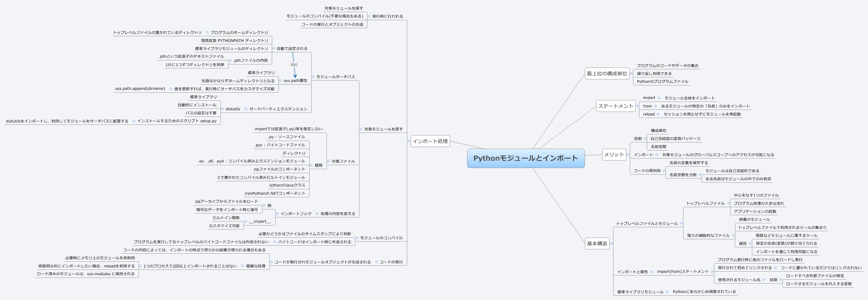Click the 連結 relationship label on dashed arrow
The width and height of the screenshot is (868, 300).
click(294, 65)
